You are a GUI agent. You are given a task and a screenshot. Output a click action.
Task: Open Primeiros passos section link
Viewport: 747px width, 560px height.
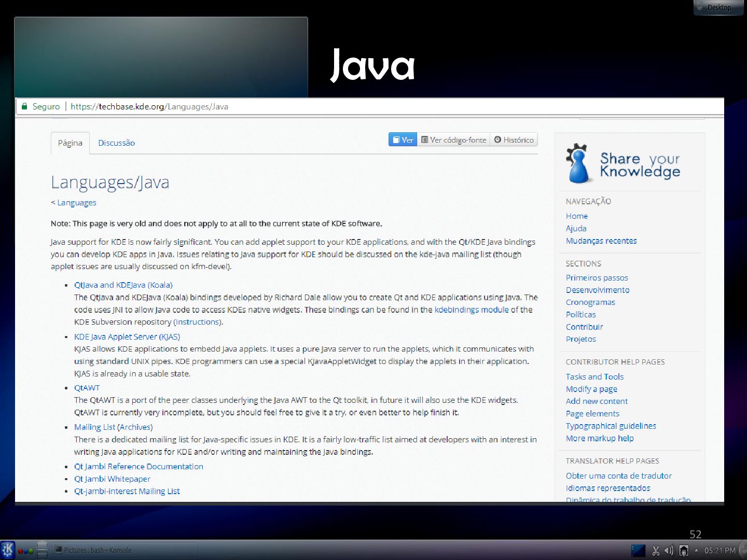click(597, 278)
